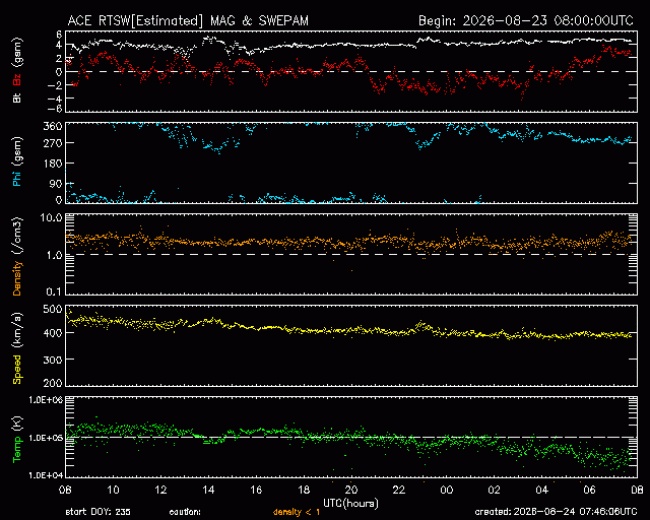Click the '04' hour tick label
Screen dimensions: 650x520
coord(542,490)
